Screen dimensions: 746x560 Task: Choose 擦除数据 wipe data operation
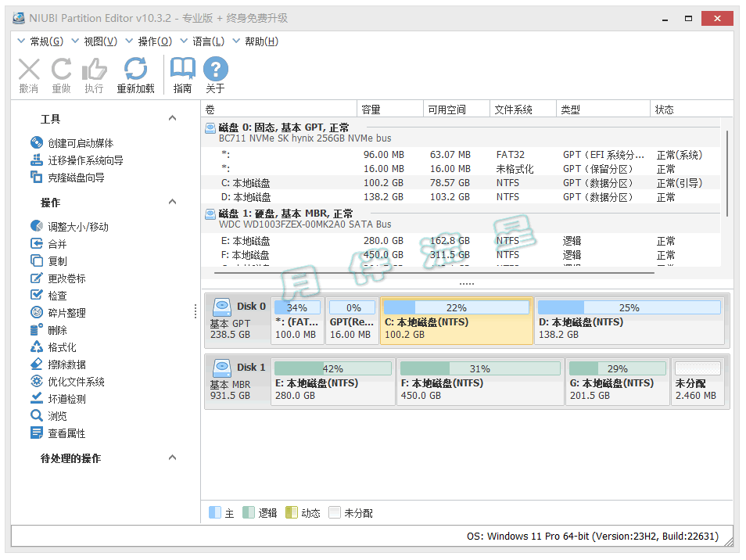point(58,364)
